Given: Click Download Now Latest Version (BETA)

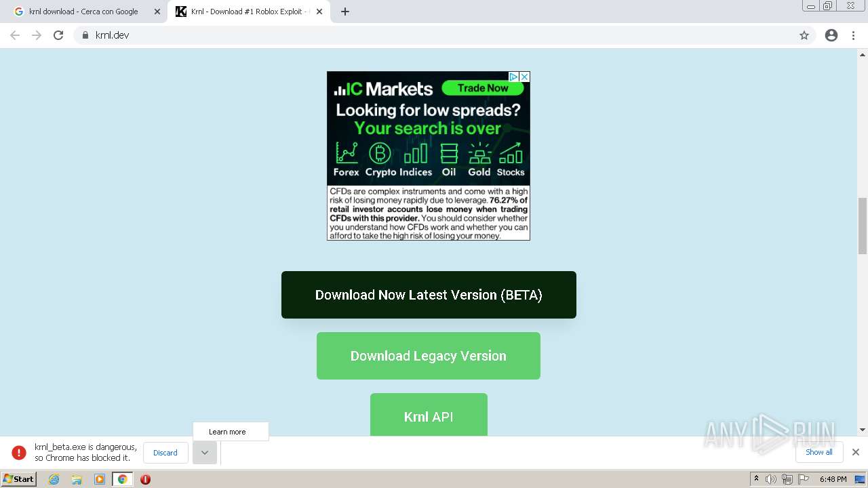Looking at the screenshot, I should (x=429, y=295).
